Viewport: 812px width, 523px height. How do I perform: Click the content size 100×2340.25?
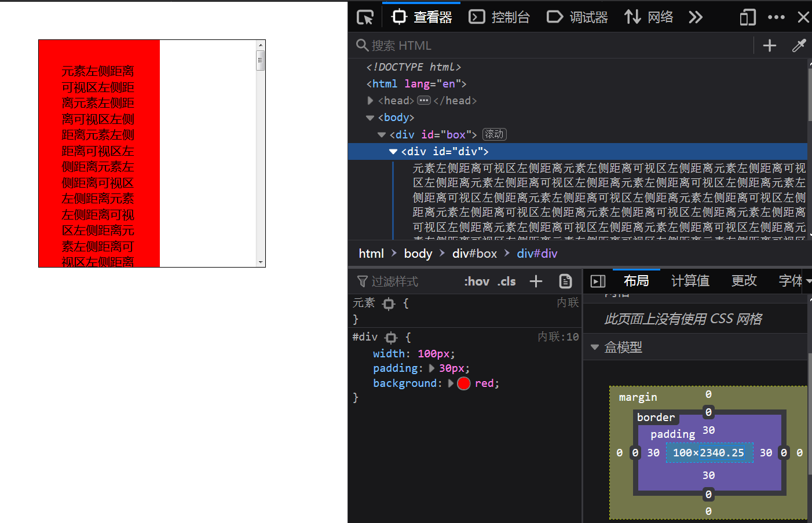click(709, 453)
